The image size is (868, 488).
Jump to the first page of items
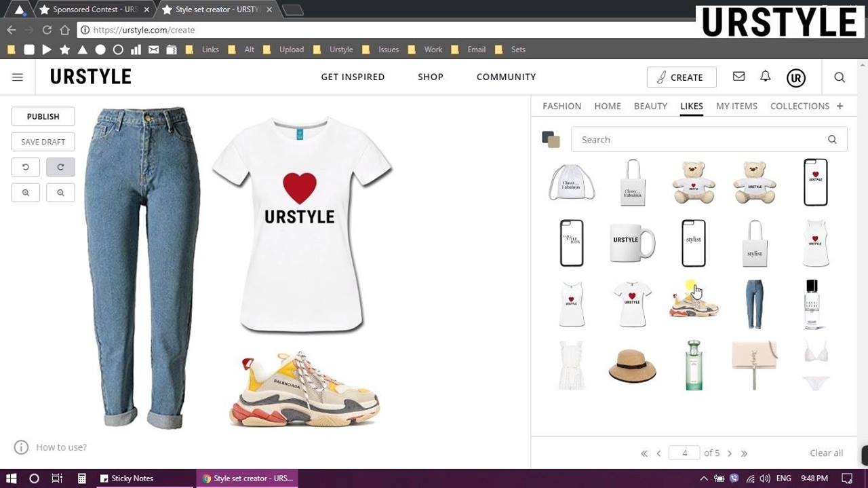pyautogui.click(x=644, y=453)
